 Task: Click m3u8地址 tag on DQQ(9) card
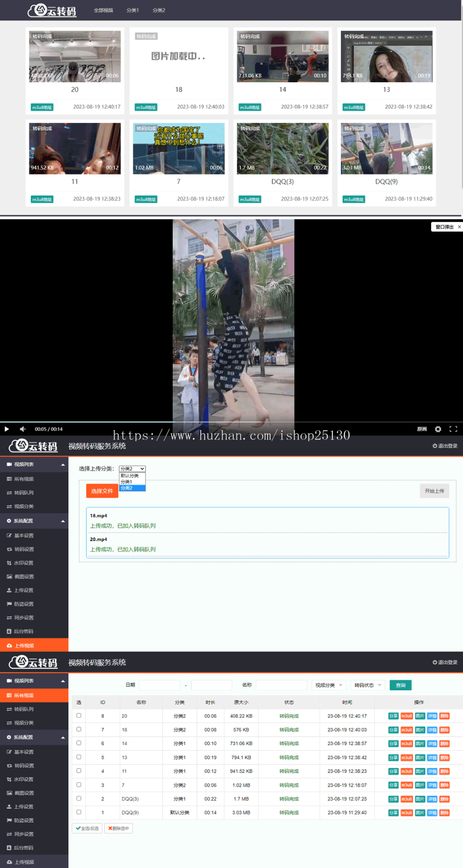tap(354, 199)
